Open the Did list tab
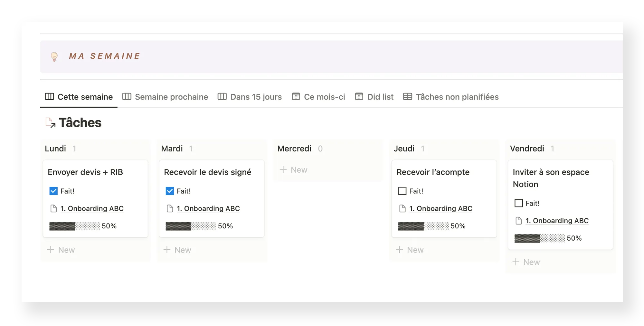The image size is (644, 326). (374, 97)
